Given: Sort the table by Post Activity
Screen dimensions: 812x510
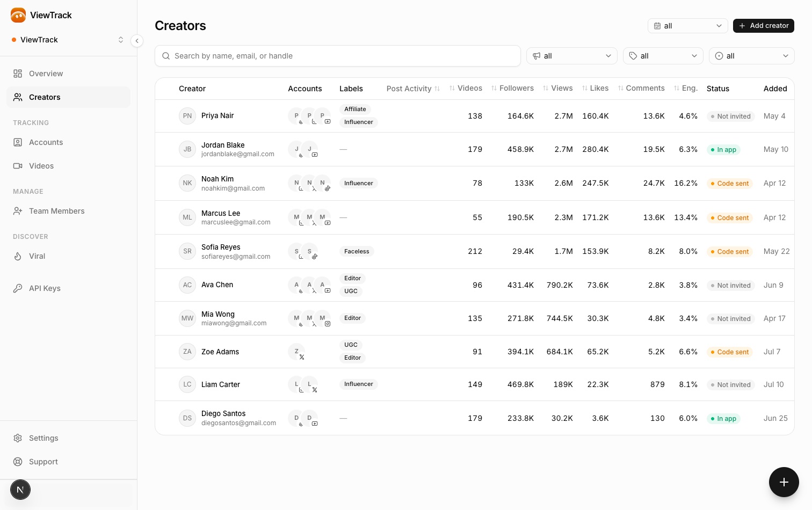Looking at the screenshot, I should pyautogui.click(x=413, y=89).
